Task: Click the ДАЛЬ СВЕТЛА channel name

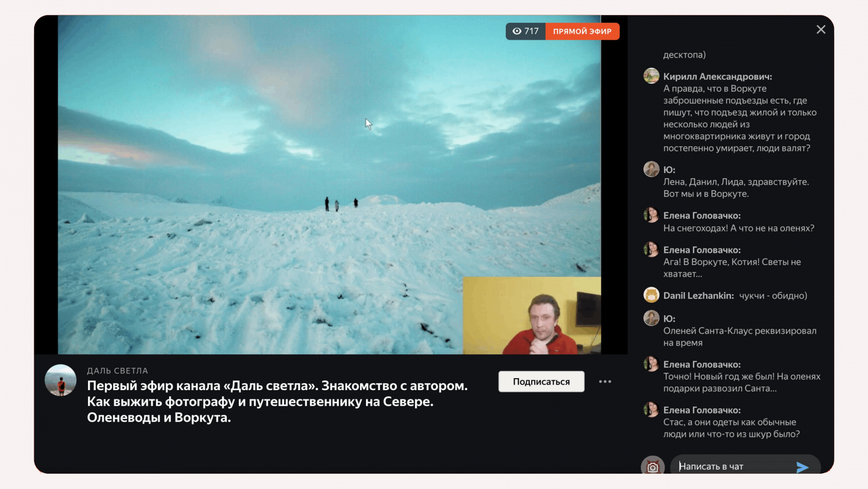Action: 117,371
